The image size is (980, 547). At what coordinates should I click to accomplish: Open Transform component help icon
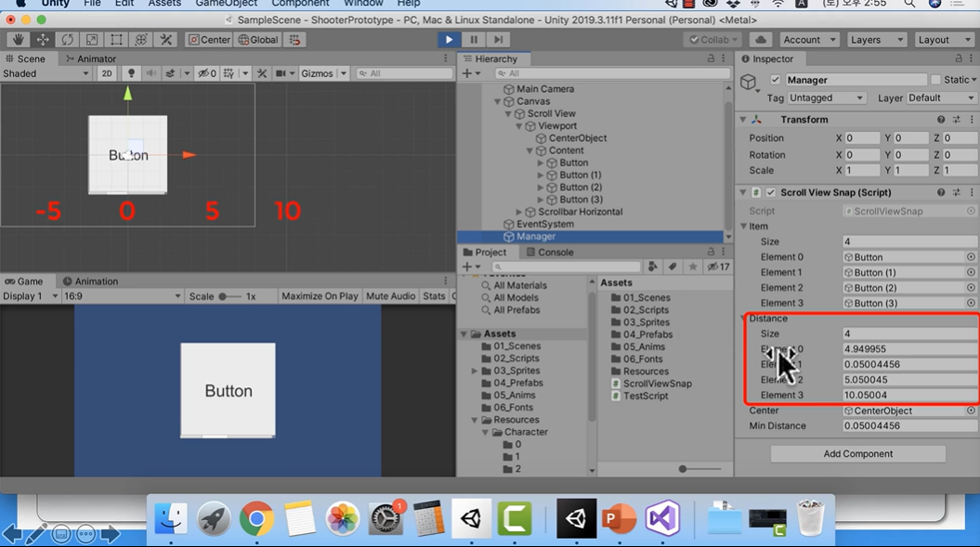point(941,120)
